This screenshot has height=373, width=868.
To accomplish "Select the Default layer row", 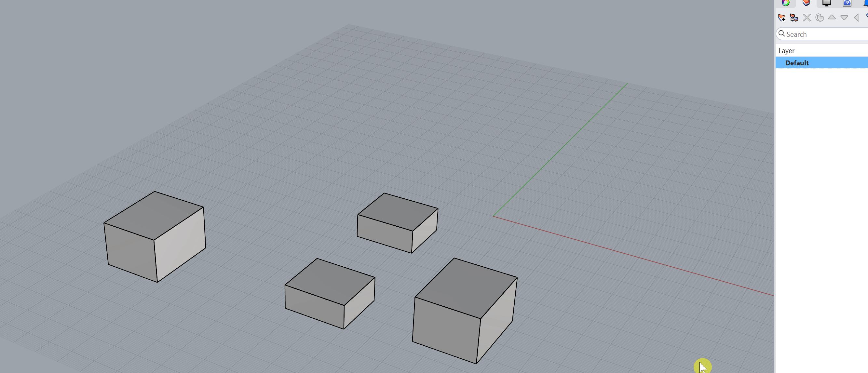I will pos(821,63).
